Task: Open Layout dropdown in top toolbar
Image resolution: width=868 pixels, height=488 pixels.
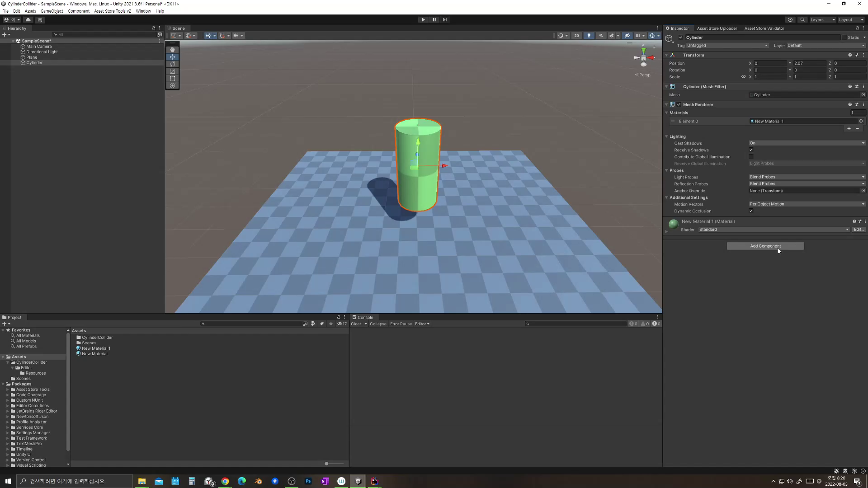Action: click(x=851, y=20)
